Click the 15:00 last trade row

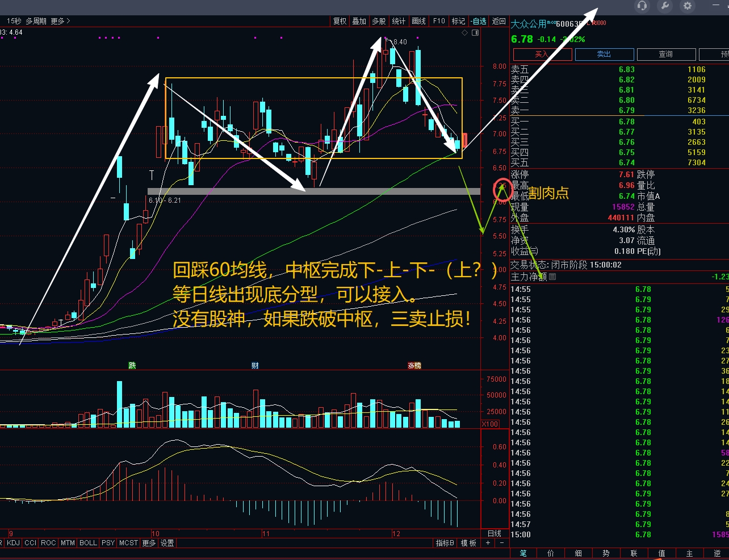(x=619, y=534)
